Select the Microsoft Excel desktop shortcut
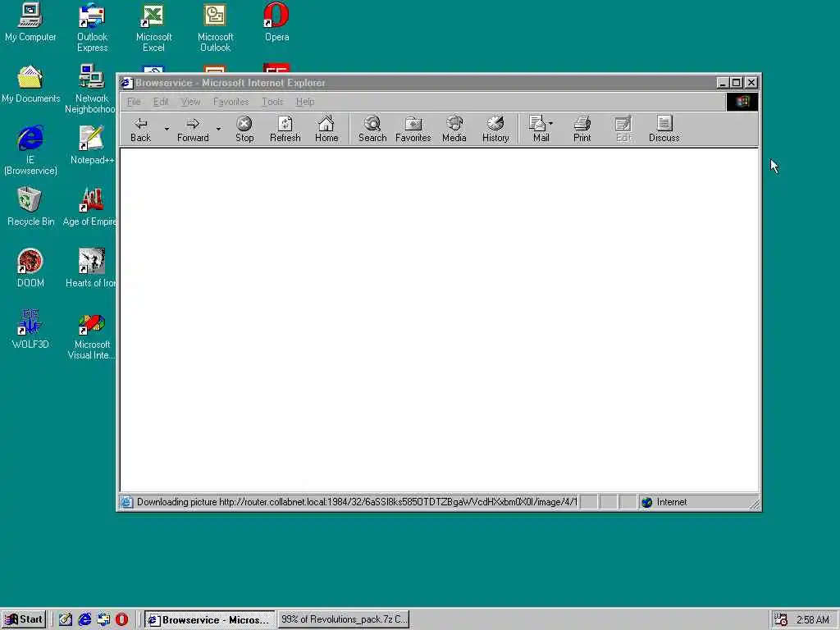Image resolution: width=840 pixels, height=630 pixels. click(x=153, y=27)
